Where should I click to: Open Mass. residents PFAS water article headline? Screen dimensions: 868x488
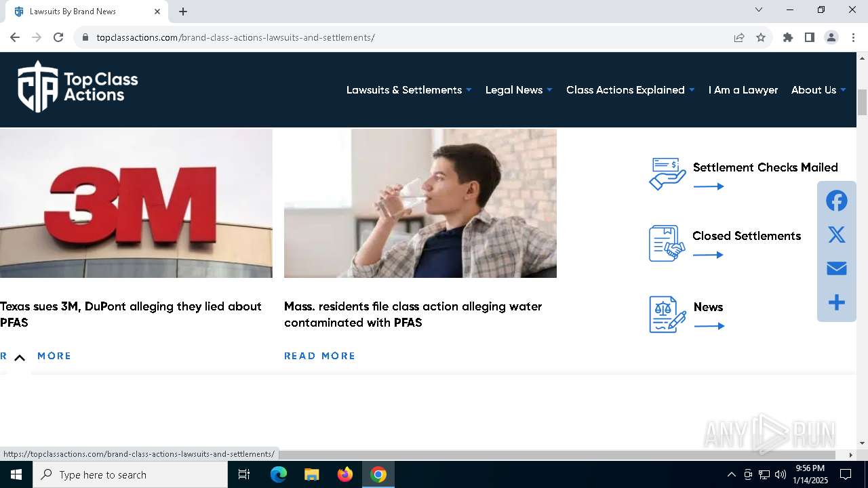[413, 314]
